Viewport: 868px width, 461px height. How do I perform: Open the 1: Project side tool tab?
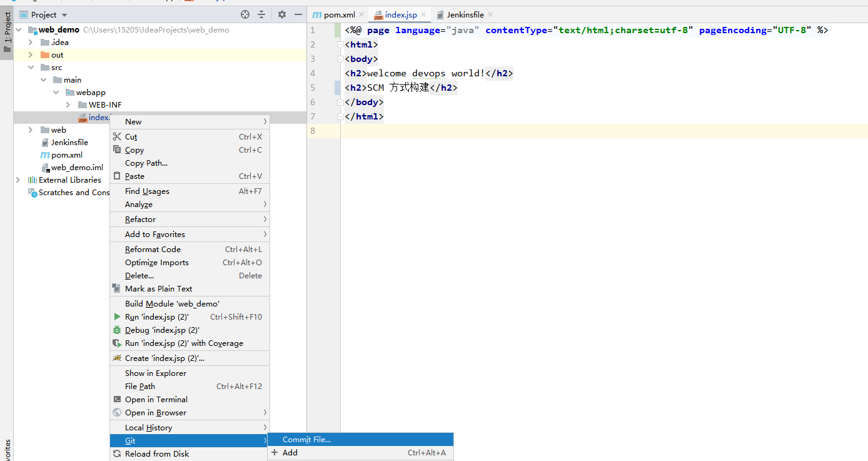tap(7, 33)
